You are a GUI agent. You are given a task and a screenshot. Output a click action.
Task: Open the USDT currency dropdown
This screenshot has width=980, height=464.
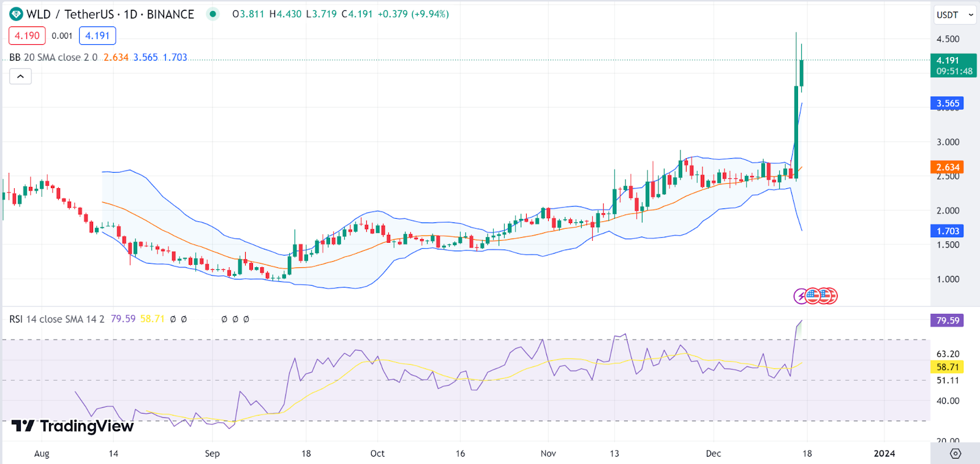point(955,15)
